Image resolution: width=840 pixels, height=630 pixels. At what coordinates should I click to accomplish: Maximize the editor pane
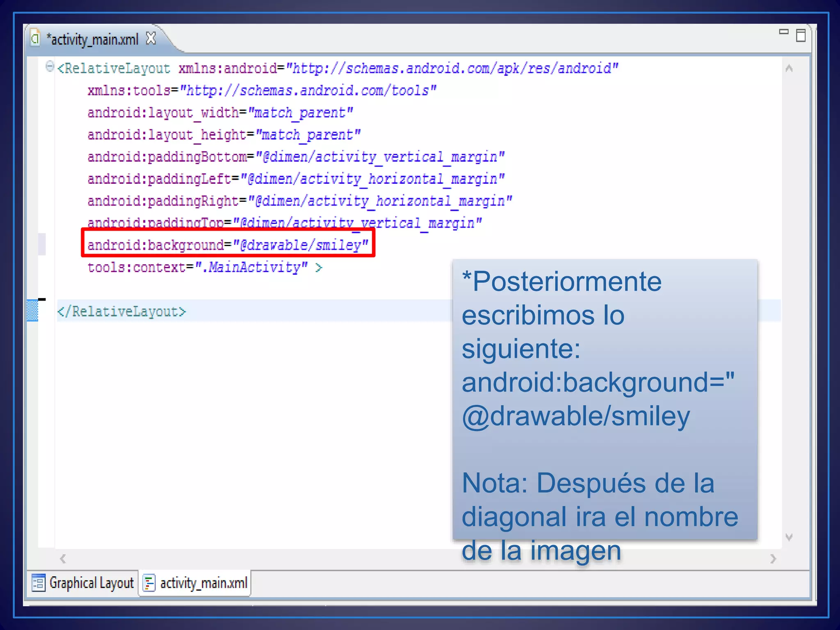pos(801,36)
